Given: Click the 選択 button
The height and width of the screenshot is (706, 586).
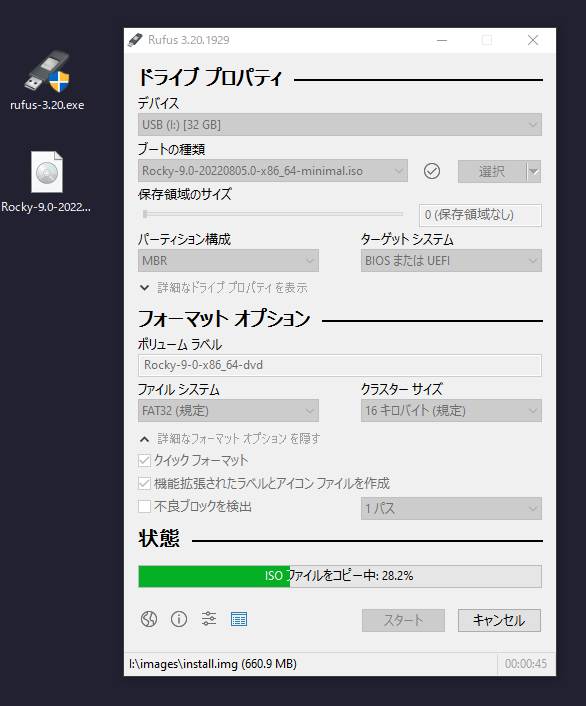Looking at the screenshot, I should pos(492,172).
